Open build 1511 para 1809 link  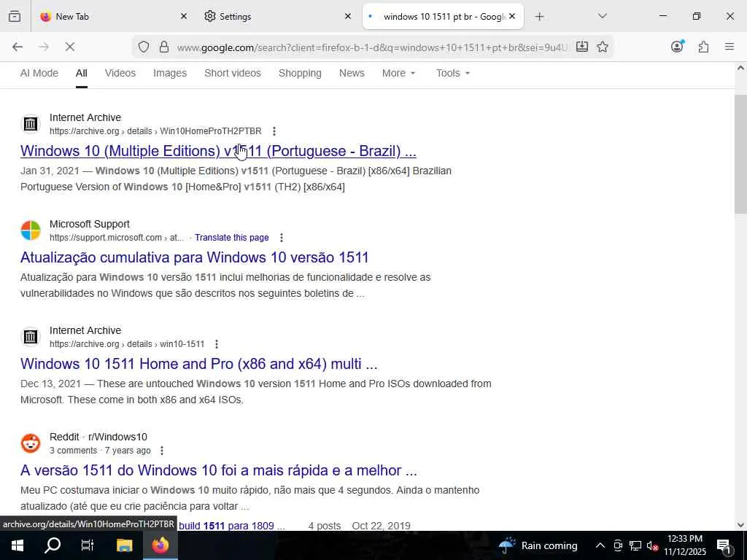231,526
